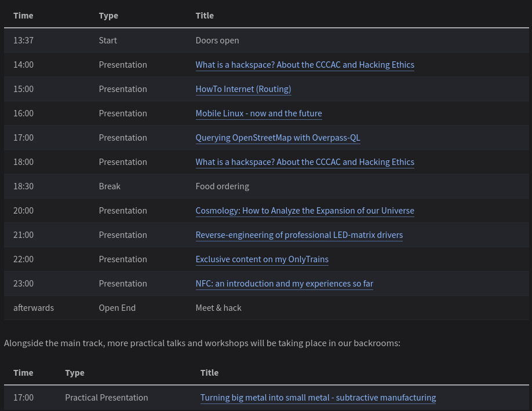Click the Practical Presentation type cell
The height and width of the screenshot is (411, 532).
pos(107,398)
